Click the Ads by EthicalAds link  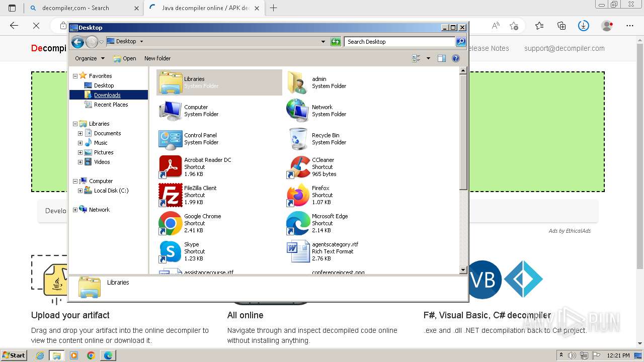tap(570, 231)
